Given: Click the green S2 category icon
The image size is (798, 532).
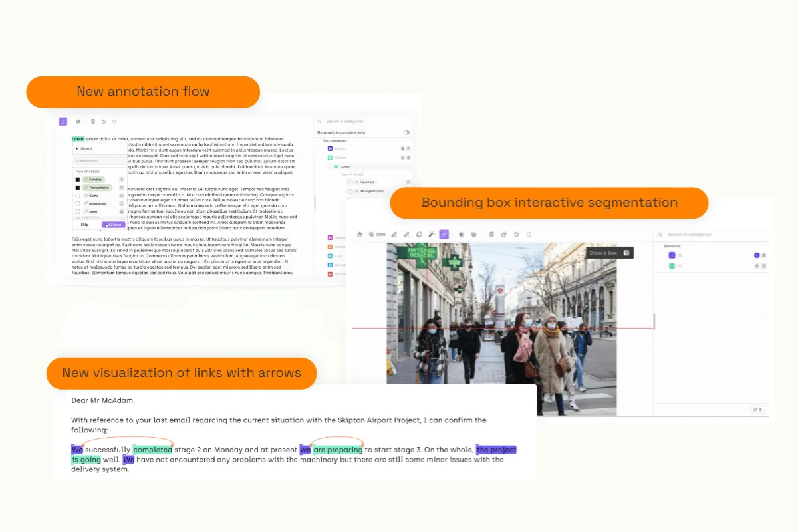Looking at the screenshot, I should coord(672,266).
